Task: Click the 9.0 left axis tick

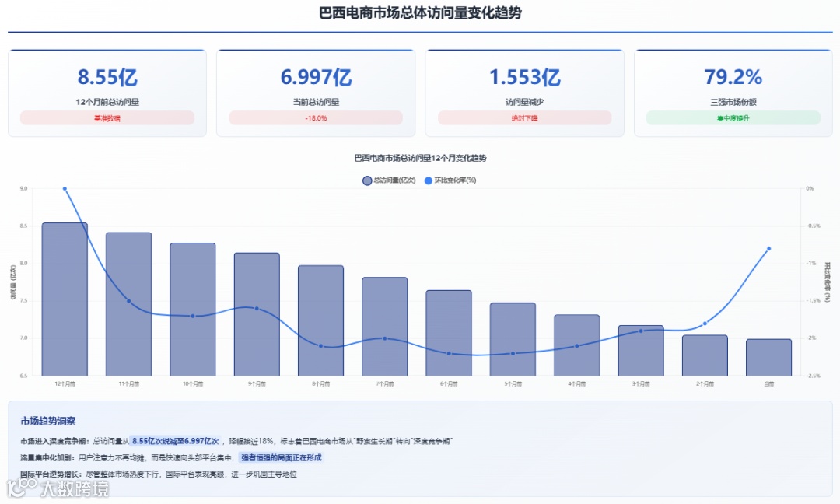Action: (x=23, y=188)
